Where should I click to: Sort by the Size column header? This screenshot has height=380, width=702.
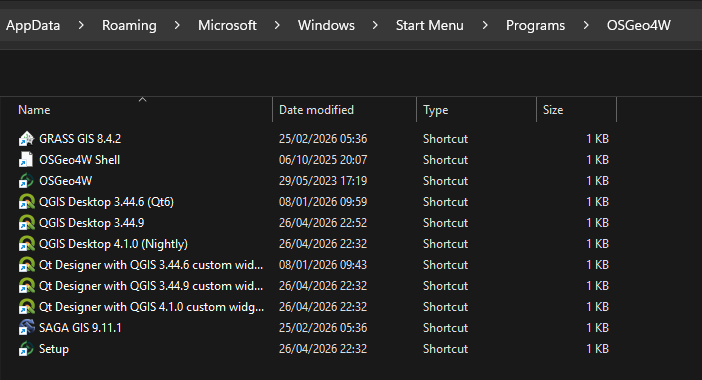(553, 110)
